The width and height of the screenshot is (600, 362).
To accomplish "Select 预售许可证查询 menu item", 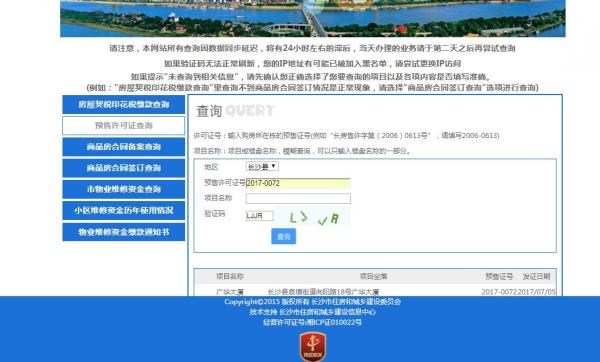I will (124, 126).
